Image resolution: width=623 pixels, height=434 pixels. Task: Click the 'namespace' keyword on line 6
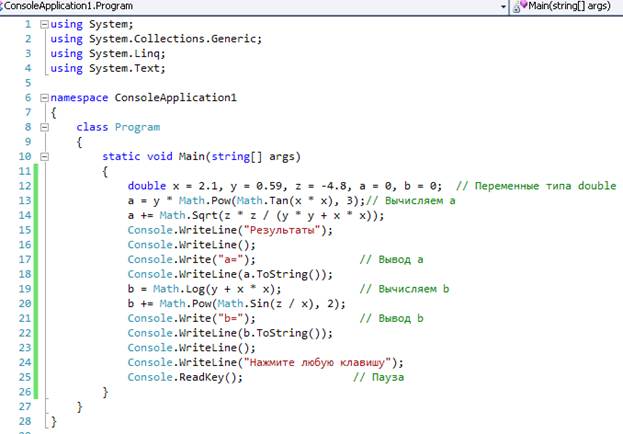79,98
